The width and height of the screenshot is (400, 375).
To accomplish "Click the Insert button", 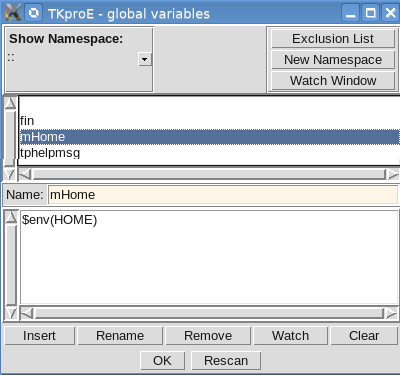I will (x=39, y=336).
